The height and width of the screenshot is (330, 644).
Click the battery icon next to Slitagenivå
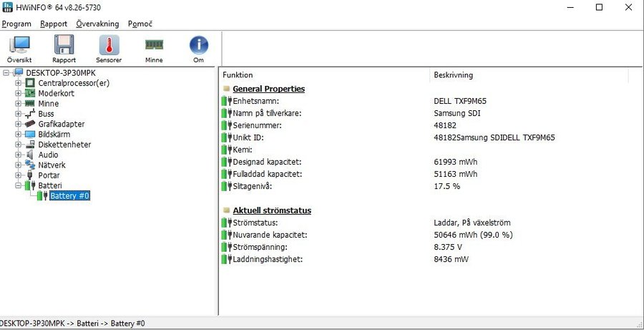(227, 186)
